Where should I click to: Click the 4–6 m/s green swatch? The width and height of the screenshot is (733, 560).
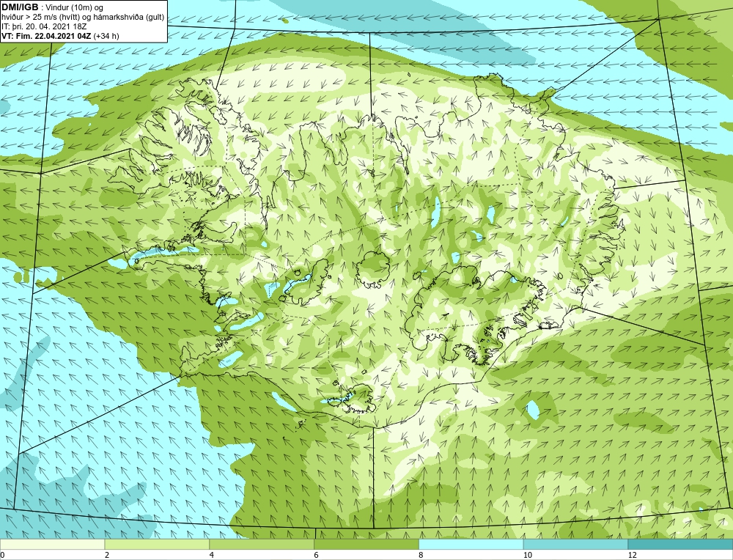tap(262, 545)
